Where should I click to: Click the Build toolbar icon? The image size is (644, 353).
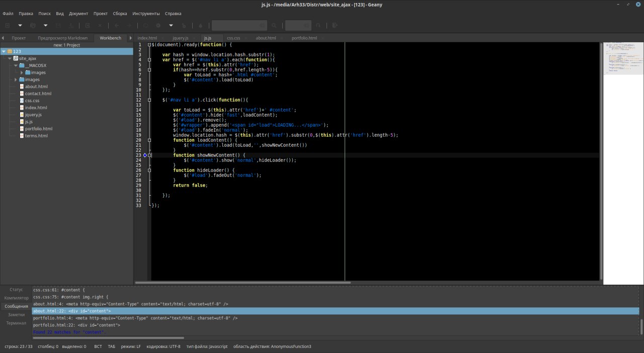(158, 25)
